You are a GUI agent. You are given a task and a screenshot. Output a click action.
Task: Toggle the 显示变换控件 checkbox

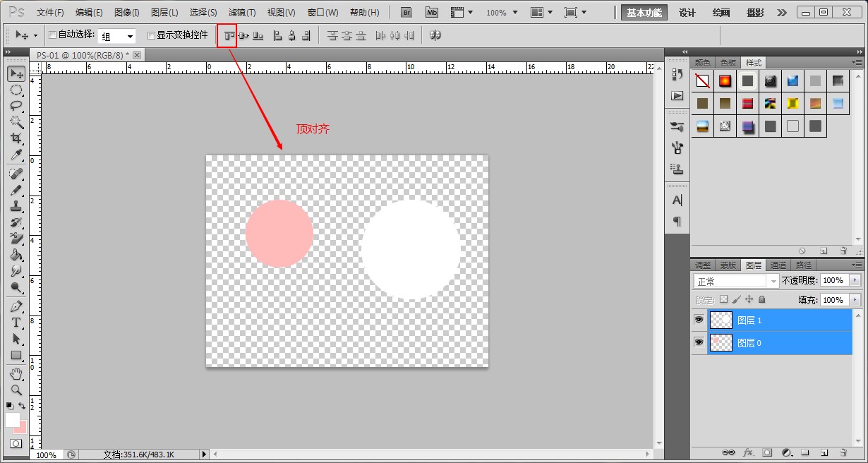(151, 35)
